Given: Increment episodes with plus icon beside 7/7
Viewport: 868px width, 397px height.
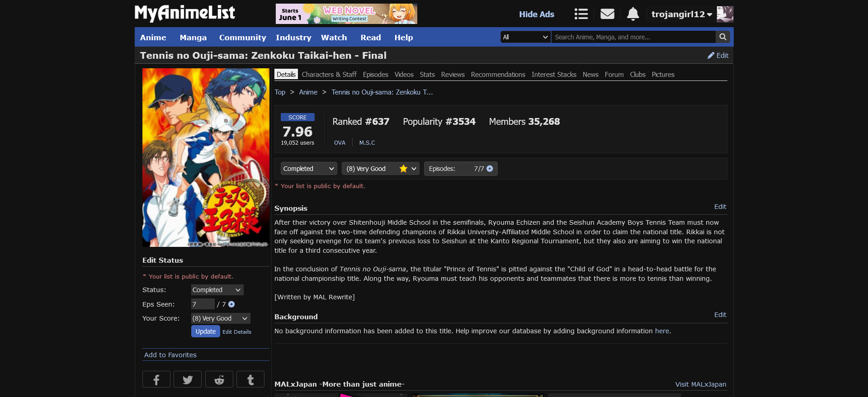Looking at the screenshot, I should 490,169.
